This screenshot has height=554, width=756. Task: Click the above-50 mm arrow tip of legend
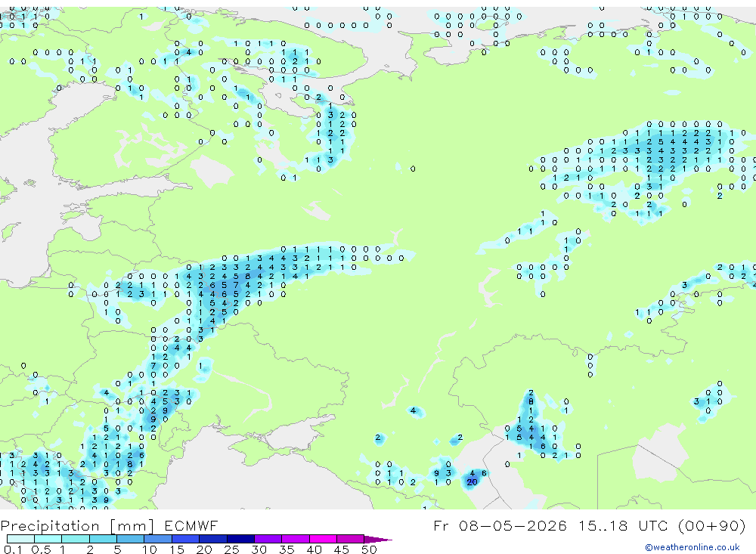tap(378, 540)
